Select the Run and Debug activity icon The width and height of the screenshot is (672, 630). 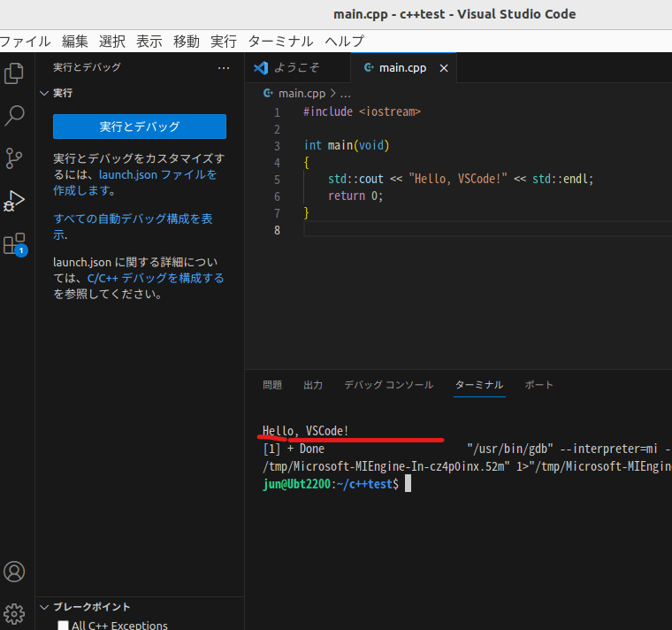tap(14, 201)
